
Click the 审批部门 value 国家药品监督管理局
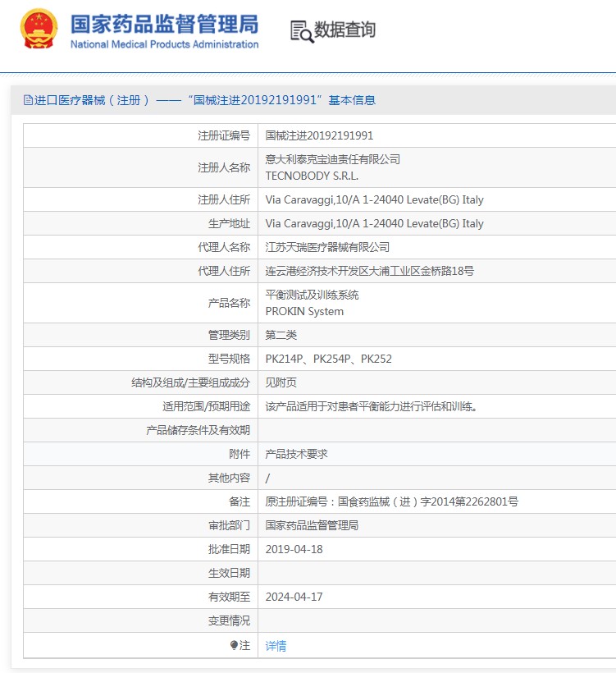312,525
